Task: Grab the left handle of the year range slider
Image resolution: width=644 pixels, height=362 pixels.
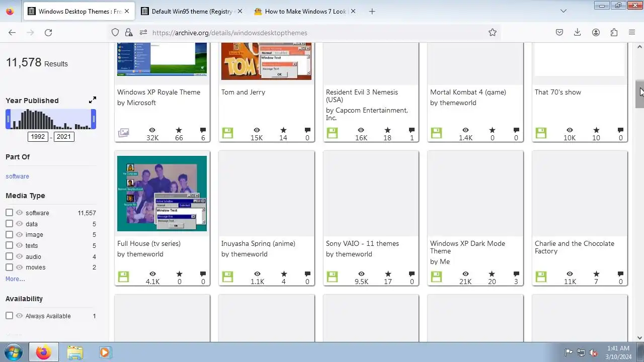Action: [8, 119]
